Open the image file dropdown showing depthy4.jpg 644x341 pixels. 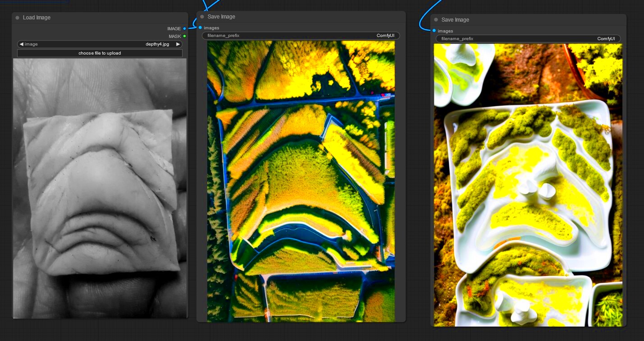tap(100, 44)
